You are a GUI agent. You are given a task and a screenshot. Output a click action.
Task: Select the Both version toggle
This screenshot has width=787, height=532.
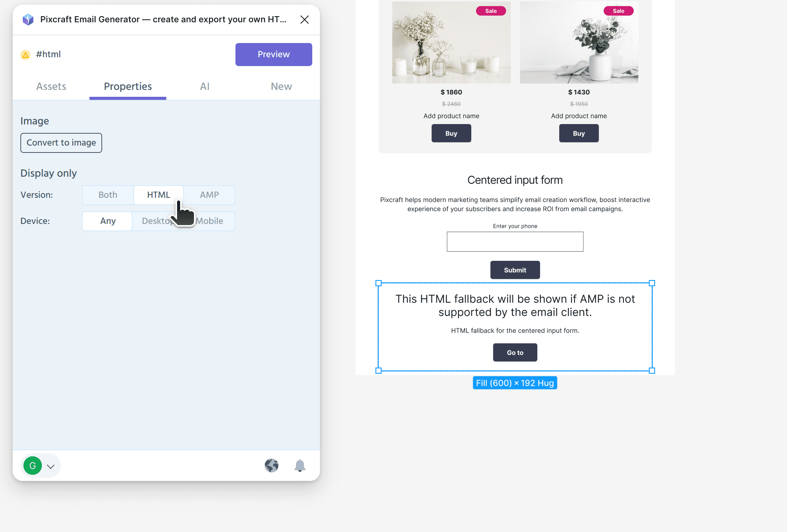point(108,195)
